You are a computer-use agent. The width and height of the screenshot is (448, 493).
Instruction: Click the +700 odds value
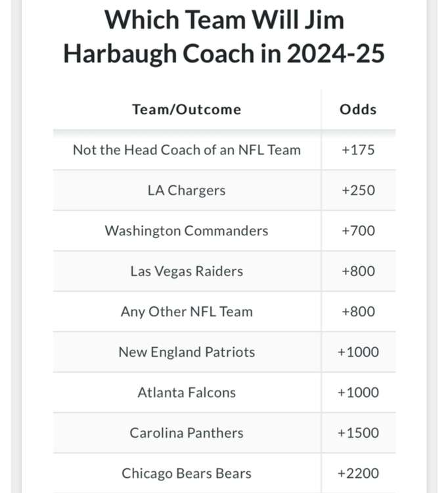pyautogui.click(x=358, y=231)
